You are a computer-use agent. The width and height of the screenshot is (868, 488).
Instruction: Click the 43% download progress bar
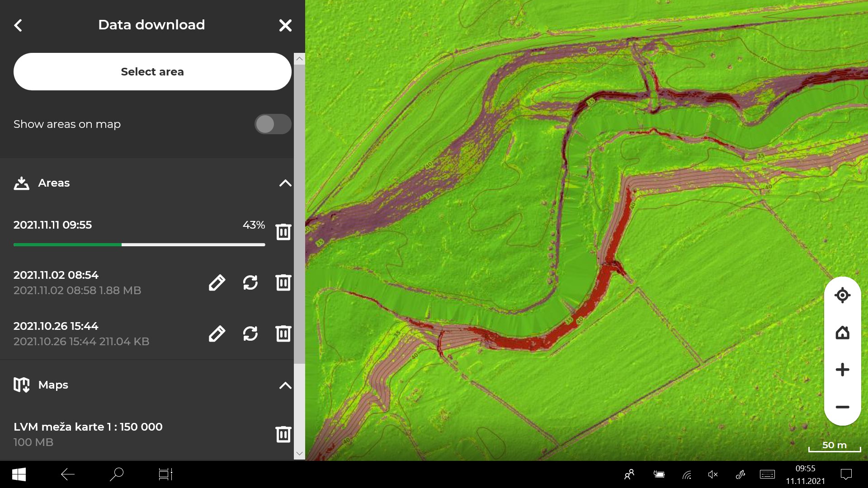[x=139, y=244]
